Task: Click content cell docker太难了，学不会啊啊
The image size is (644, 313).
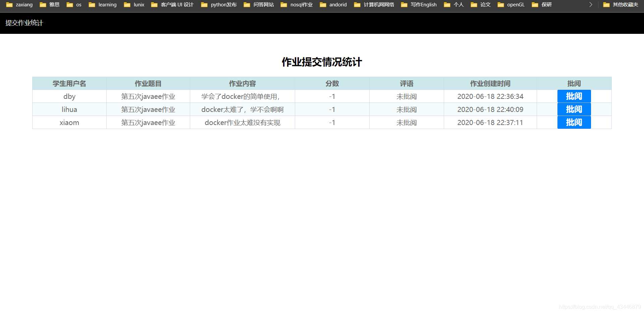Action: 243,110
